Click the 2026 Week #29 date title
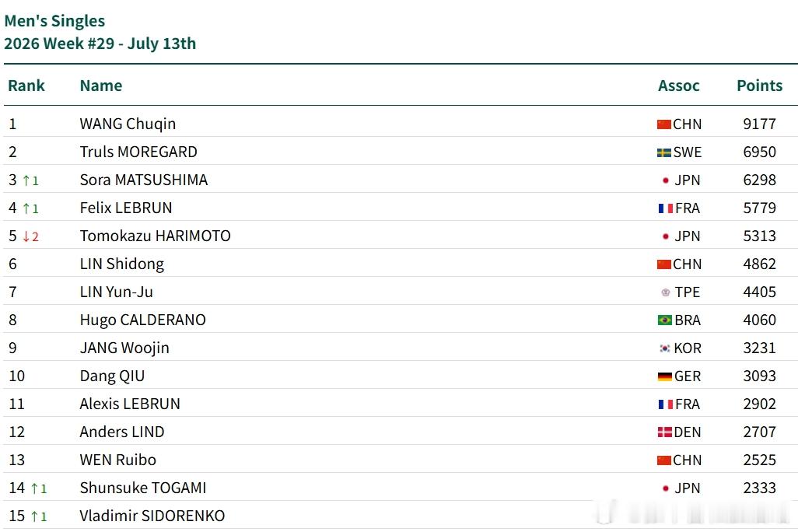This screenshot has width=798, height=532. (x=100, y=44)
